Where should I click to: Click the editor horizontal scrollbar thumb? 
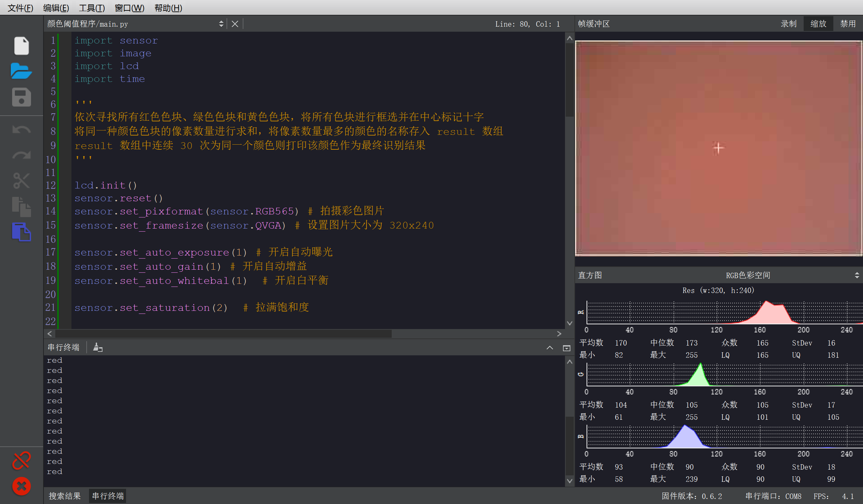click(x=223, y=333)
